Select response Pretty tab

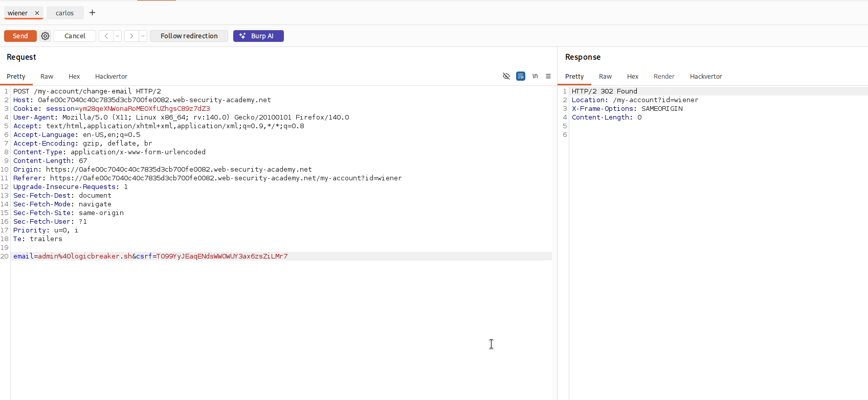[574, 77]
